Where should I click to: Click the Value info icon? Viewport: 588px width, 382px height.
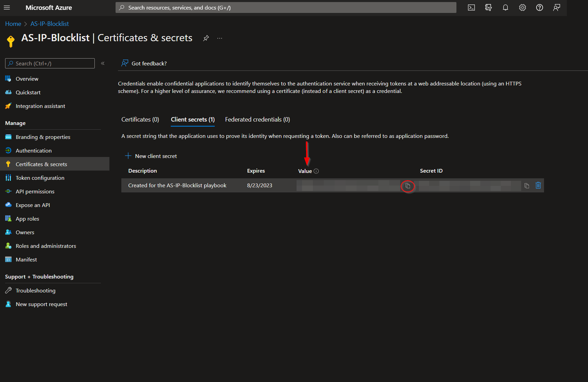pyautogui.click(x=316, y=171)
